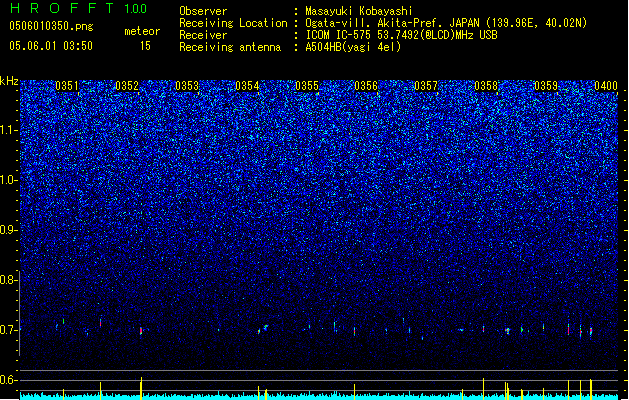The width and height of the screenshot is (629, 400).
Task: Click the 0353 time marker
Action: (x=187, y=86)
